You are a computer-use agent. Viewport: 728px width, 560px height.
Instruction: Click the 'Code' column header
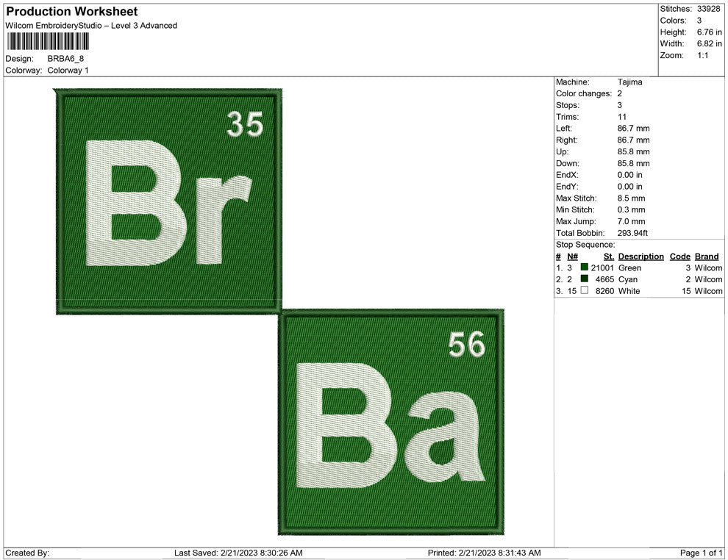pos(680,256)
